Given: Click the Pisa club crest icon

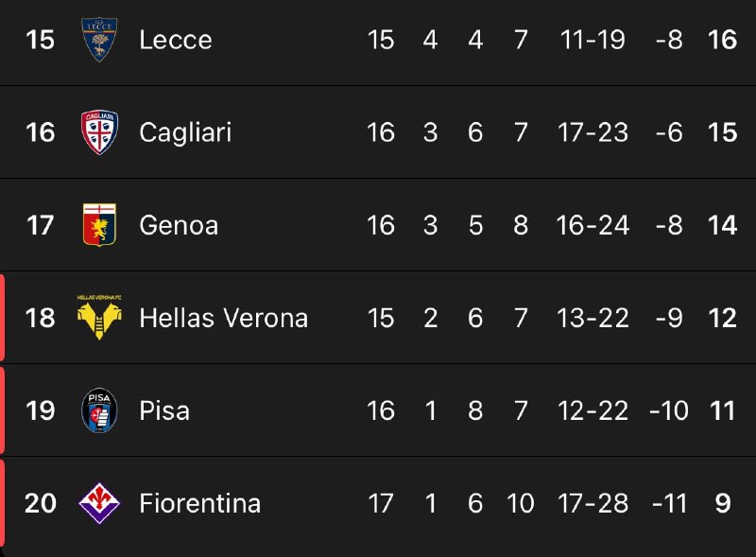Looking at the screenshot, I should pyautogui.click(x=99, y=410).
